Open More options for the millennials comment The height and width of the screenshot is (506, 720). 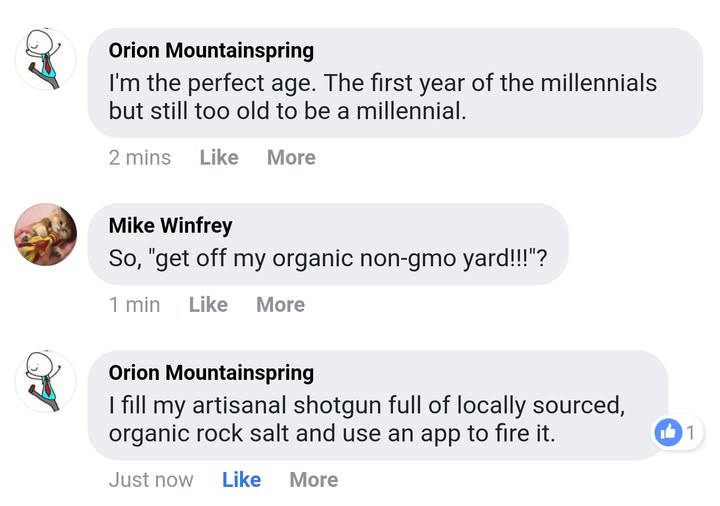pyautogui.click(x=291, y=158)
